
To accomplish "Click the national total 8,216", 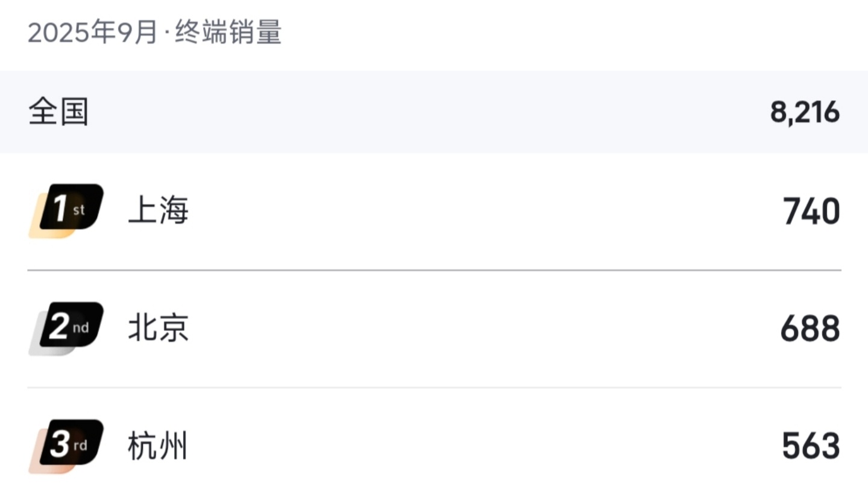I will coord(805,112).
